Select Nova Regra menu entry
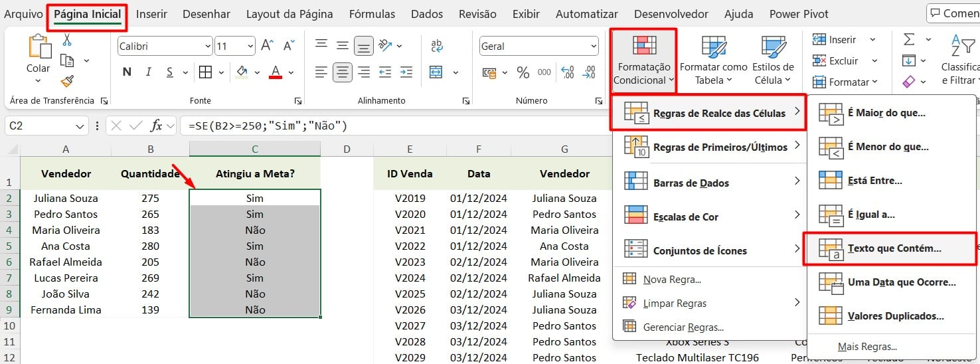 710,280
